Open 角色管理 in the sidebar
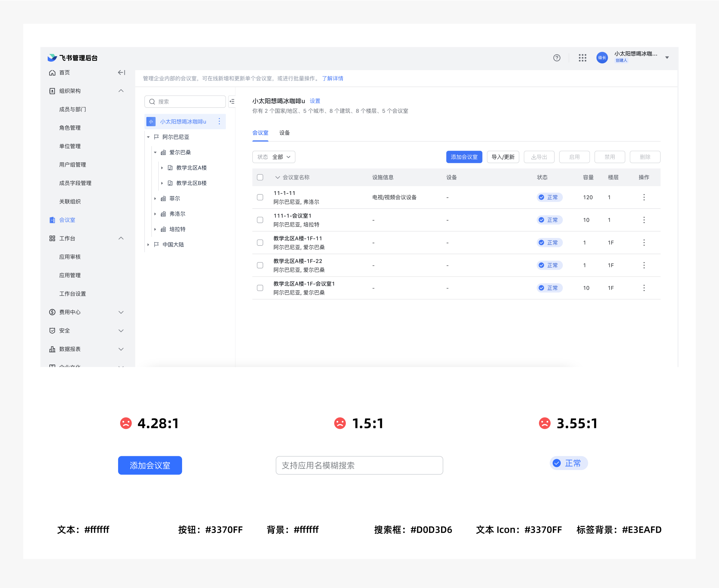Image resolution: width=719 pixels, height=588 pixels. (x=70, y=128)
